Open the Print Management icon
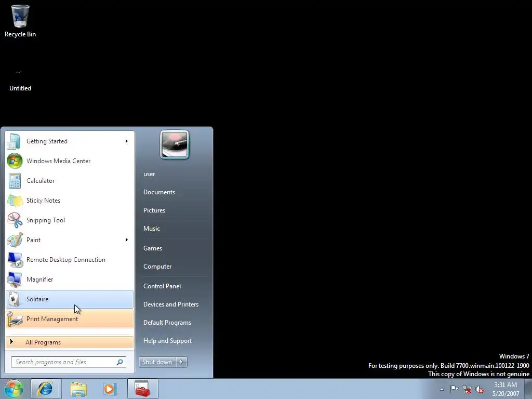Viewport: 532px width, 399px height. point(14,319)
